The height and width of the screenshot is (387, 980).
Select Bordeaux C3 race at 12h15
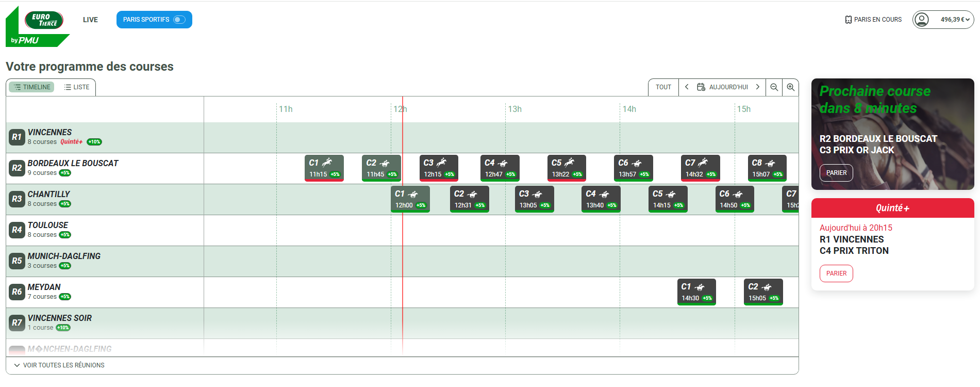[x=439, y=168]
